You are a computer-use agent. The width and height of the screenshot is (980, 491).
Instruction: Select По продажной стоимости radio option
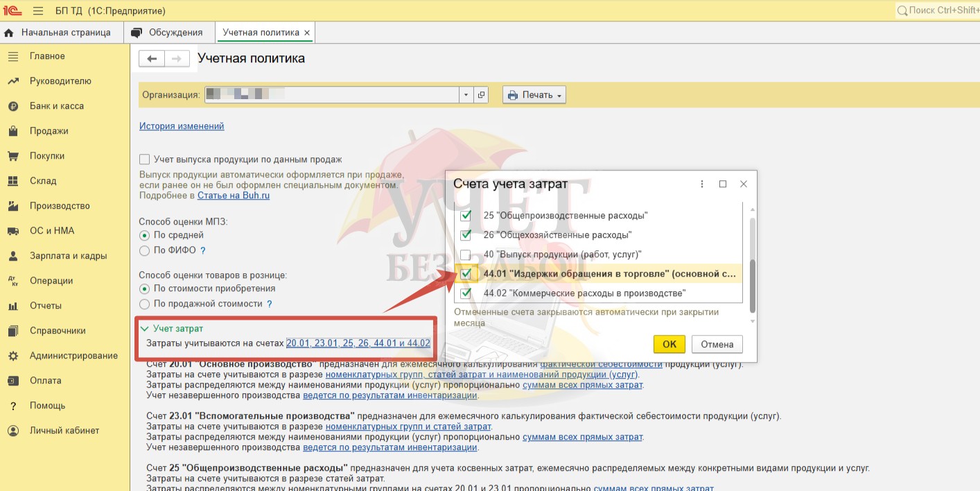pyautogui.click(x=145, y=304)
